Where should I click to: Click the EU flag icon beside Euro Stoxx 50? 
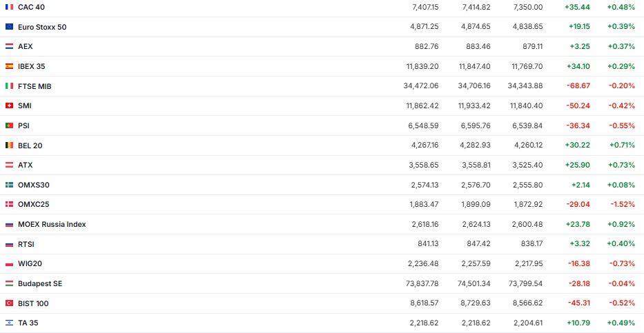click(9, 27)
